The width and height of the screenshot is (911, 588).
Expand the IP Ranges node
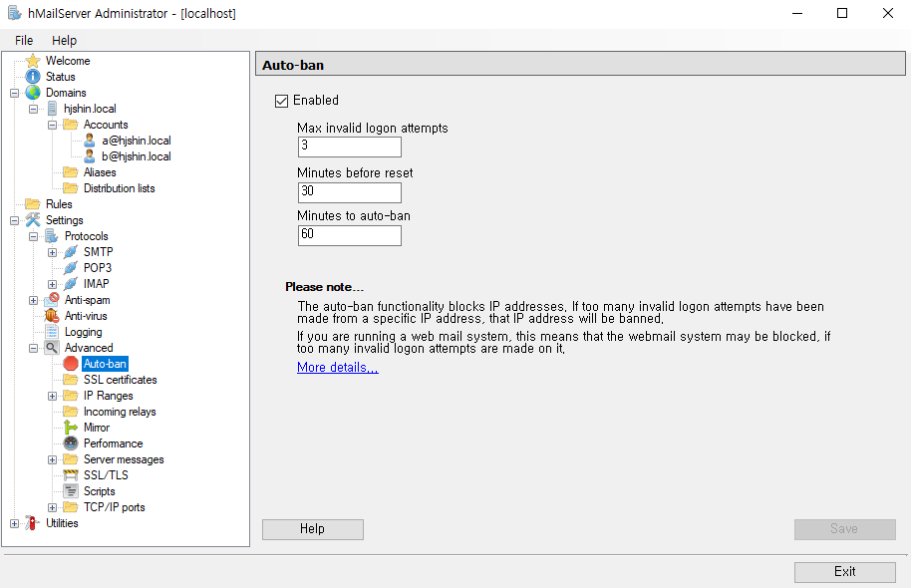coord(52,396)
